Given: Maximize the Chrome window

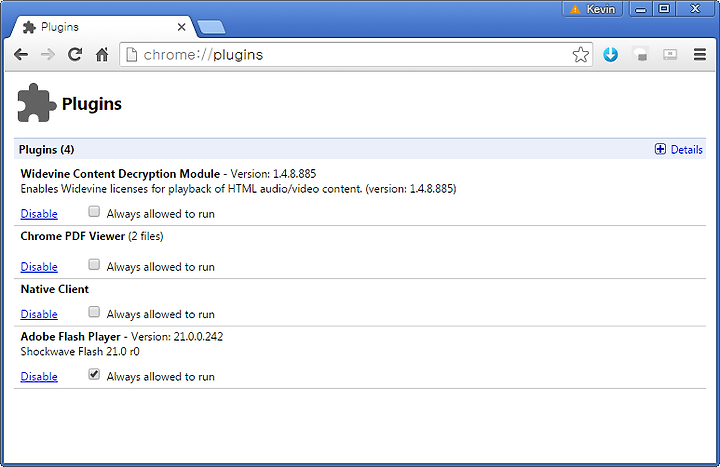Looking at the screenshot, I should tap(664, 9).
